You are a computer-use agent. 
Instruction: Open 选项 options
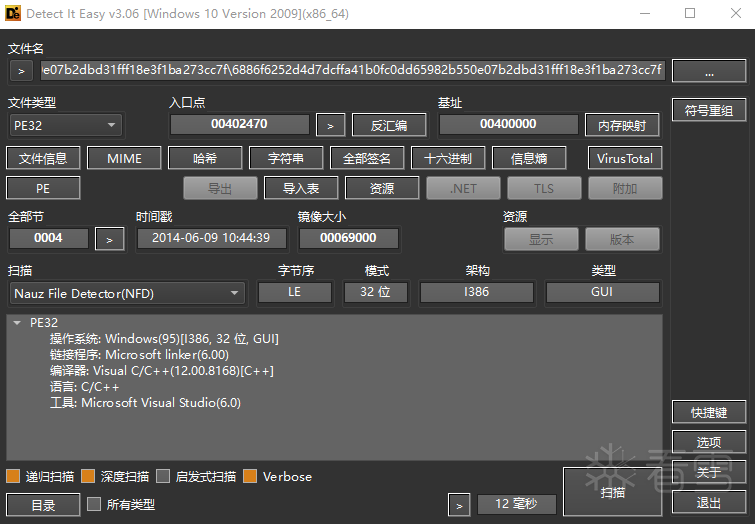coord(709,442)
